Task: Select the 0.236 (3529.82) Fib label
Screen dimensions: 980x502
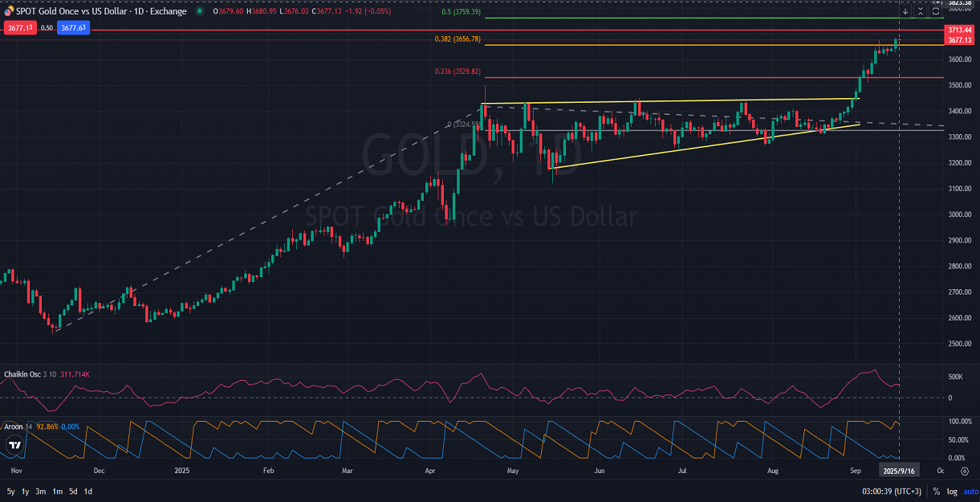Action: [x=457, y=71]
